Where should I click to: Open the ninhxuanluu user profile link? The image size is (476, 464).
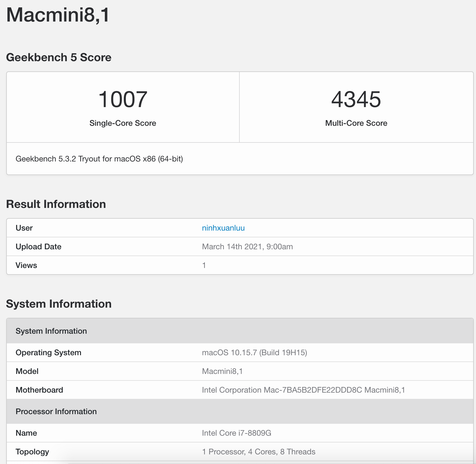[x=223, y=228]
